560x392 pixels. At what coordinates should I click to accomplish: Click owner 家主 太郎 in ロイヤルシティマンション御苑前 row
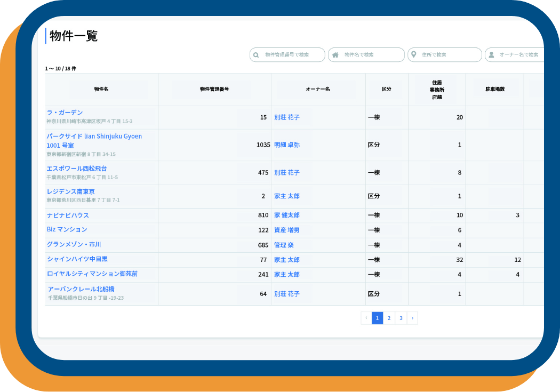[x=287, y=275]
